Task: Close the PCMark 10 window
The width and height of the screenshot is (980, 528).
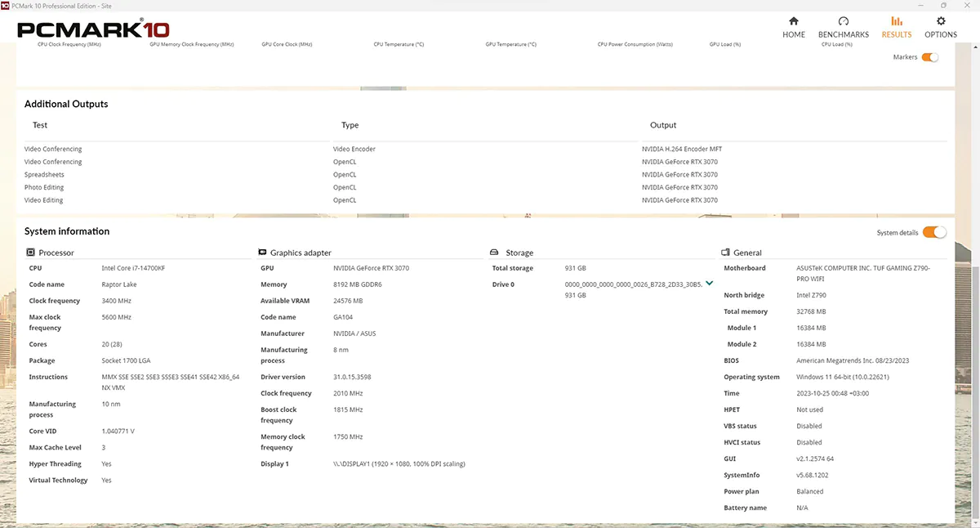Action: (x=968, y=5)
